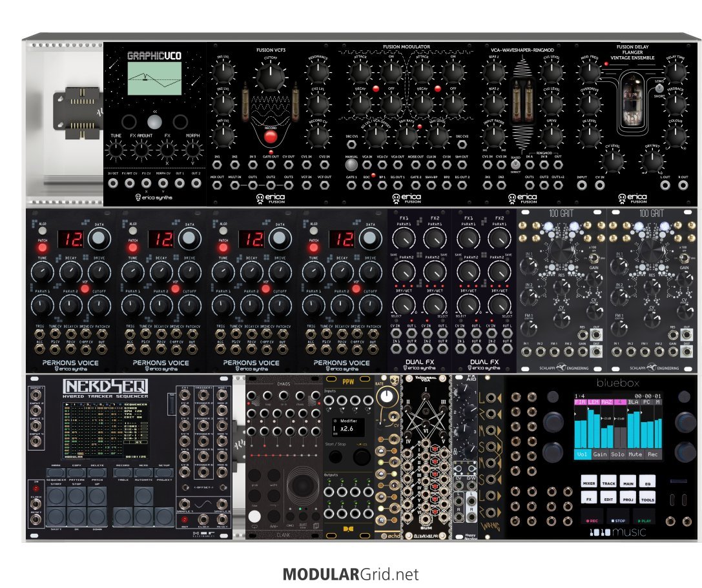
Task: Click the INPUT jack on Fusion Delay
Action: pos(582,185)
